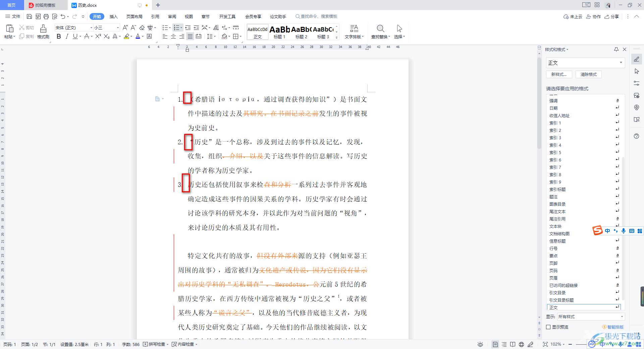Click the 清除格式 button
The image size is (644, 349).
click(589, 74)
